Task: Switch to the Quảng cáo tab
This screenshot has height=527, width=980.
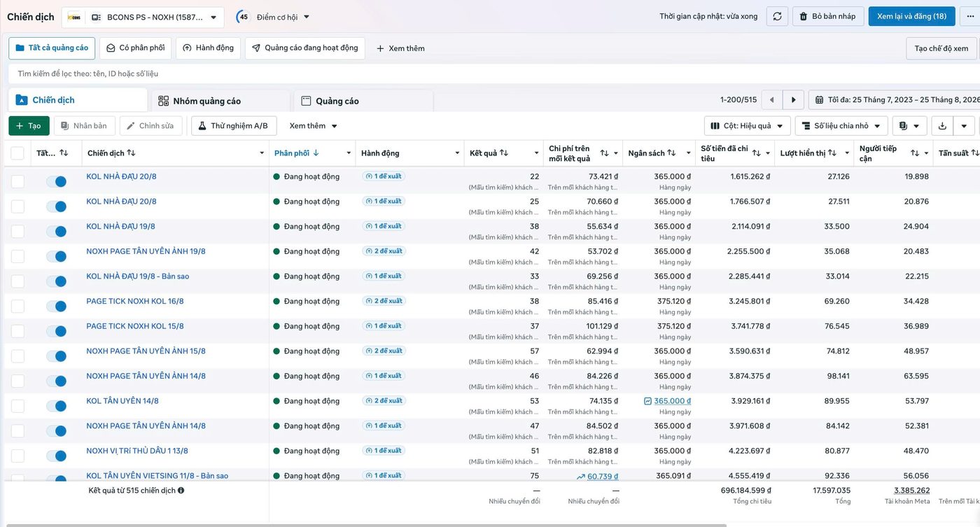Action: click(363, 101)
